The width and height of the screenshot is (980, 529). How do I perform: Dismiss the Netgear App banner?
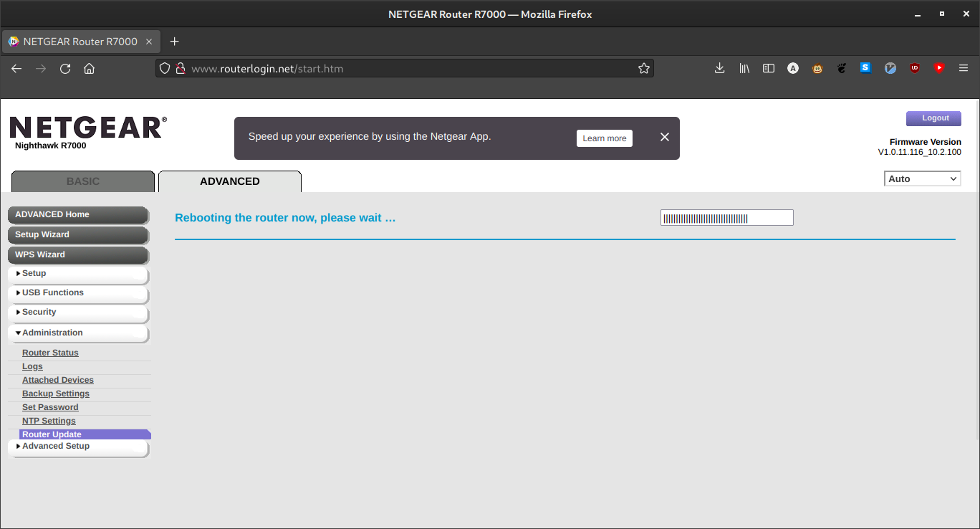[665, 137]
